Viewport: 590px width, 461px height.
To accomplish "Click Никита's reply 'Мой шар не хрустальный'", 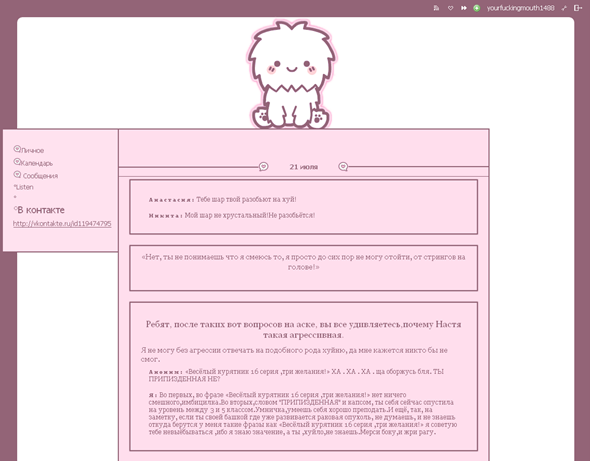I will [x=250, y=215].
